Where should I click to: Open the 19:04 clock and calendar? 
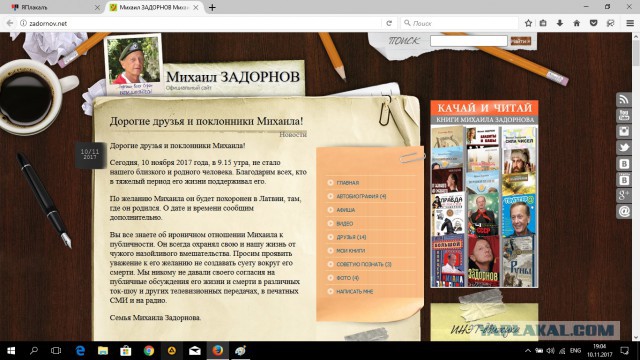(x=600, y=351)
